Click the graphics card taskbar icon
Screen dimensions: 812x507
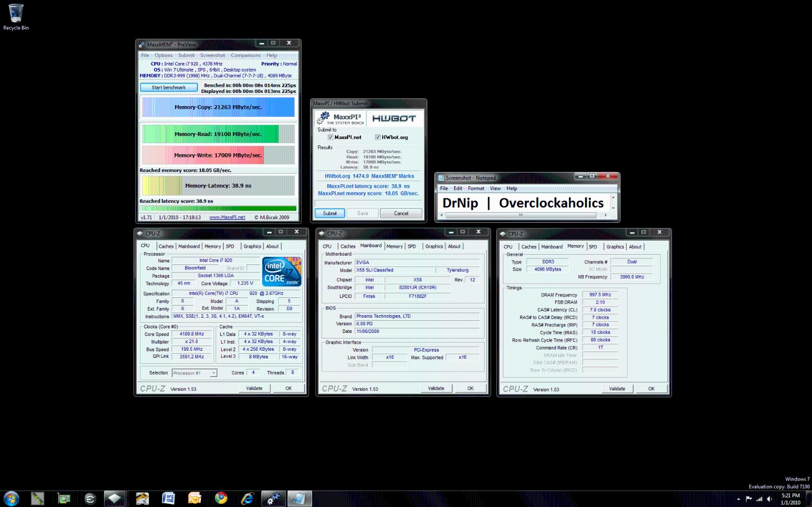click(64, 499)
